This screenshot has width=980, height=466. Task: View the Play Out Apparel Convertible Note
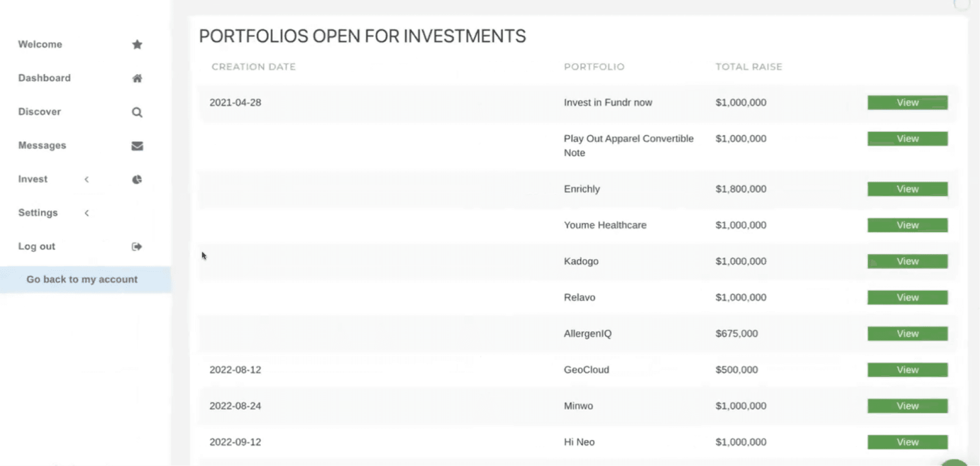click(907, 138)
